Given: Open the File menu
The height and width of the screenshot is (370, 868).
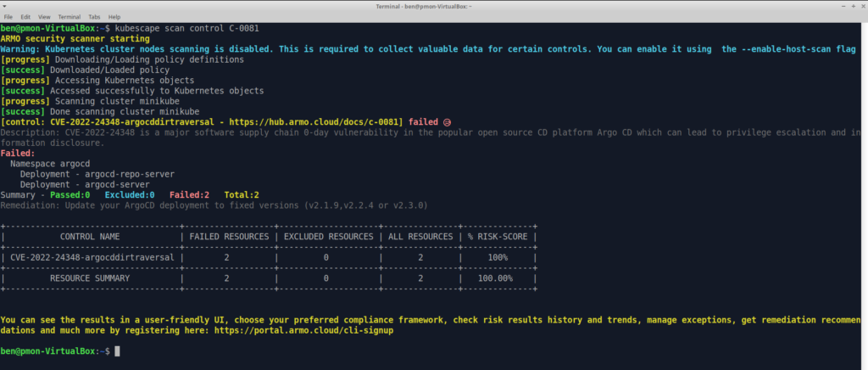Looking at the screenshot, I should pos(8,17).
